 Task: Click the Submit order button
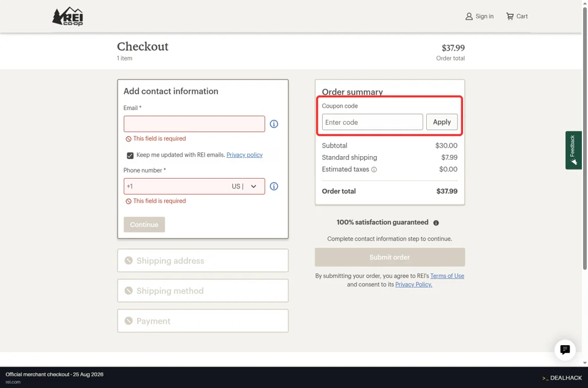point(390,257)
